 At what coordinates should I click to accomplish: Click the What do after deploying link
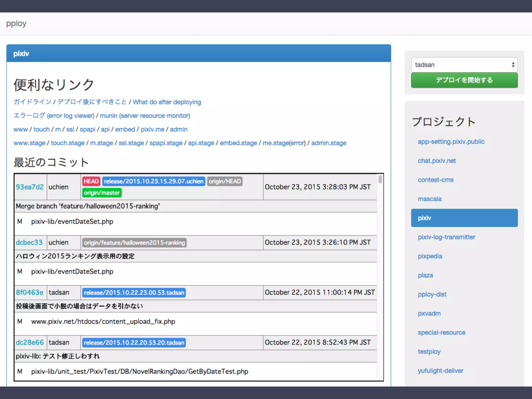click(167, 102)
